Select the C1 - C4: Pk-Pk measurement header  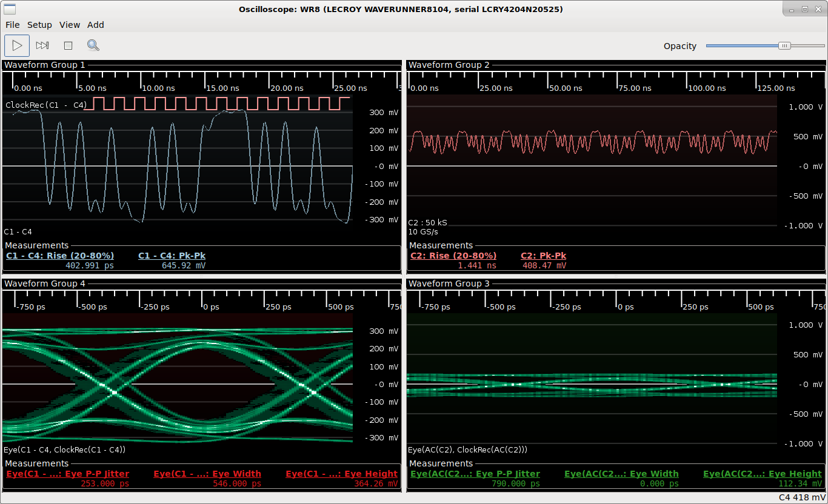click(172, 256)
